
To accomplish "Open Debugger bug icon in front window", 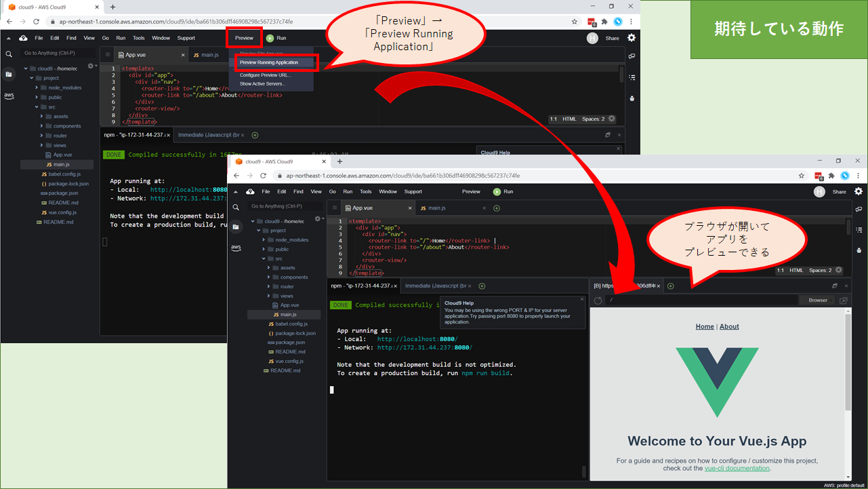I will (x=859, y=250).
